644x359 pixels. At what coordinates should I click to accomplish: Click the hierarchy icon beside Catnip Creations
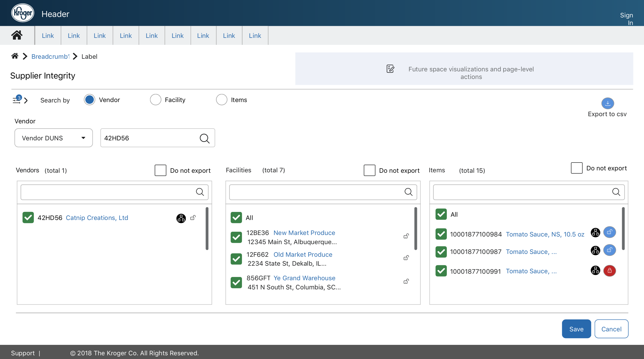coord(181,218)
